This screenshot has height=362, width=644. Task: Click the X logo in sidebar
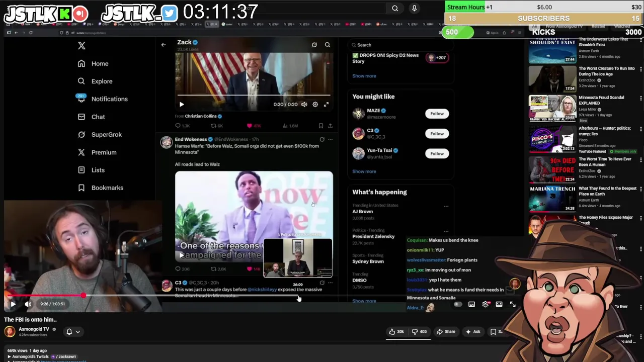tap(82, 46)
